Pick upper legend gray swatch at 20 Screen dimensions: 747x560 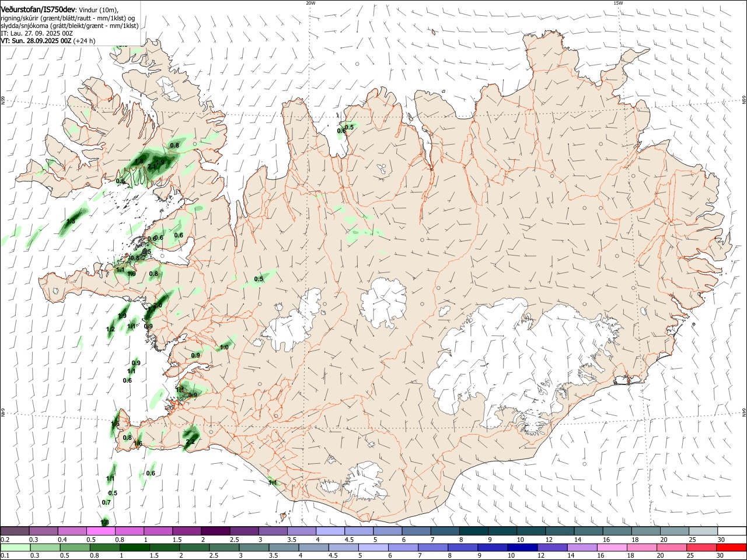tap(674, 531)
